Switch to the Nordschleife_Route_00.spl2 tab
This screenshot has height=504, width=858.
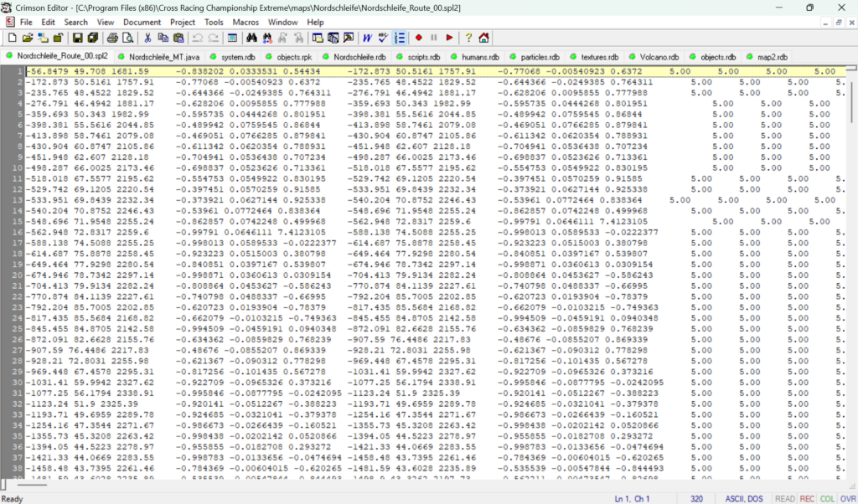(x=57, y=56)
